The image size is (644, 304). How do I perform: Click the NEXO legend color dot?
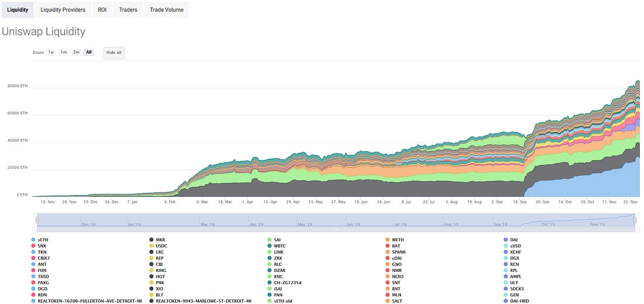pyautogui.click(x=388, y=276)
